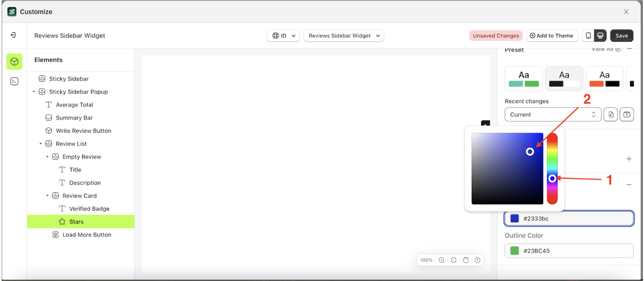Select the hand pan tool
Image resolution: width=644 pixels, height=281 pixels.
click(x=466, y=260)
